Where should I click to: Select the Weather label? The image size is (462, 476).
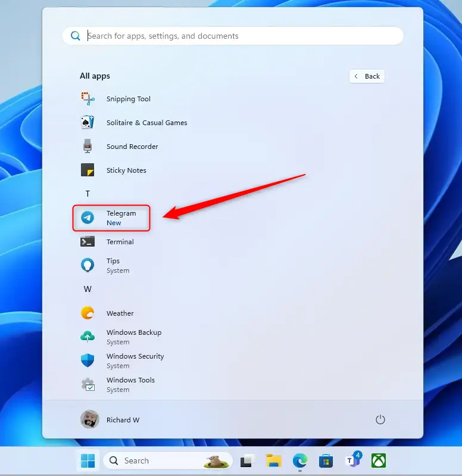tap(120, 313)
